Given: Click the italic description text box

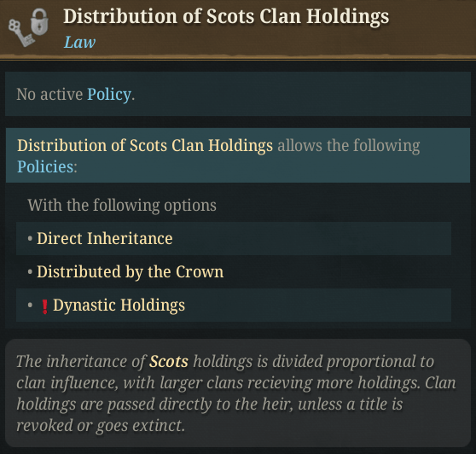Looking at the screenshot, I should tap(238, 393).
